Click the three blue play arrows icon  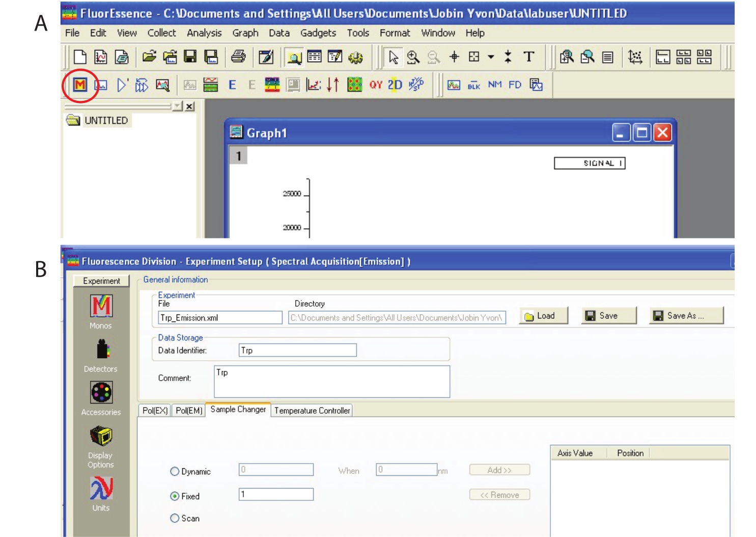pos(142,85)
